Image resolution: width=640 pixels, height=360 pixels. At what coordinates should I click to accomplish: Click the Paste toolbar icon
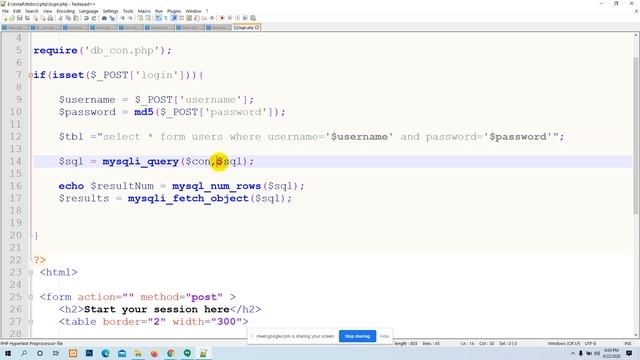pyautogui.click(x=76, y=18)
